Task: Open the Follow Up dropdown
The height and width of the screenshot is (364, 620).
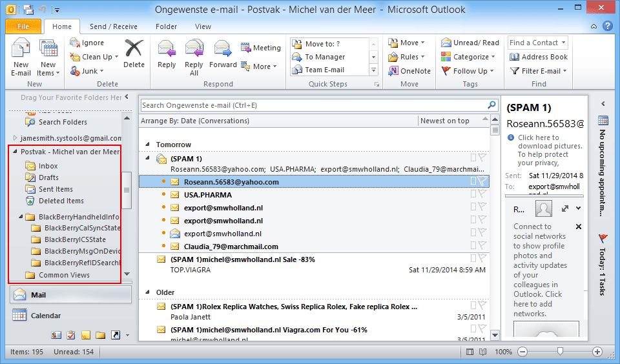Action: [468, 71]
